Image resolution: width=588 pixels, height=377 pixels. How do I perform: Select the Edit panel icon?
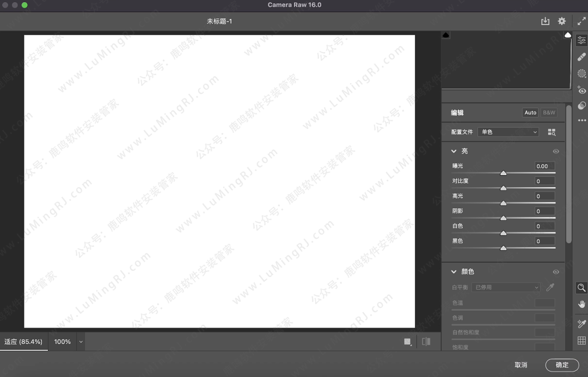581,40
